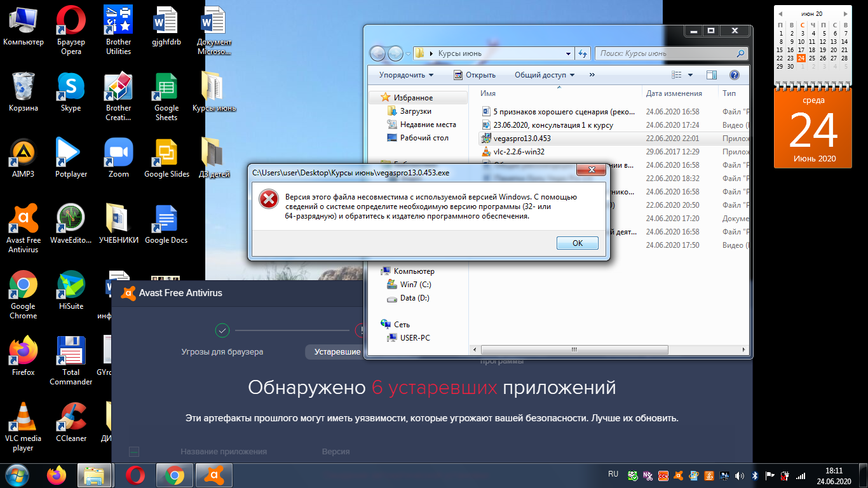Open Google Docs desktop shortcut
Viewport: 868px width, 488px height.
pos(166,224)
